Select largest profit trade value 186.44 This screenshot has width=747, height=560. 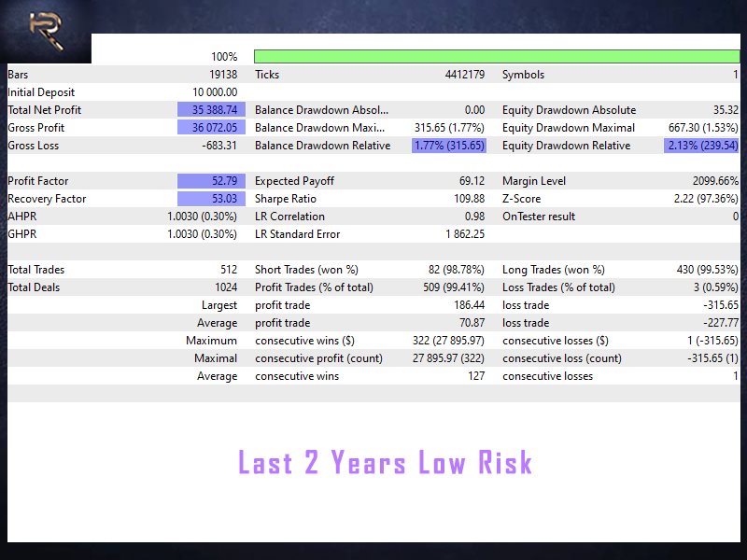[x=470, y=305]
